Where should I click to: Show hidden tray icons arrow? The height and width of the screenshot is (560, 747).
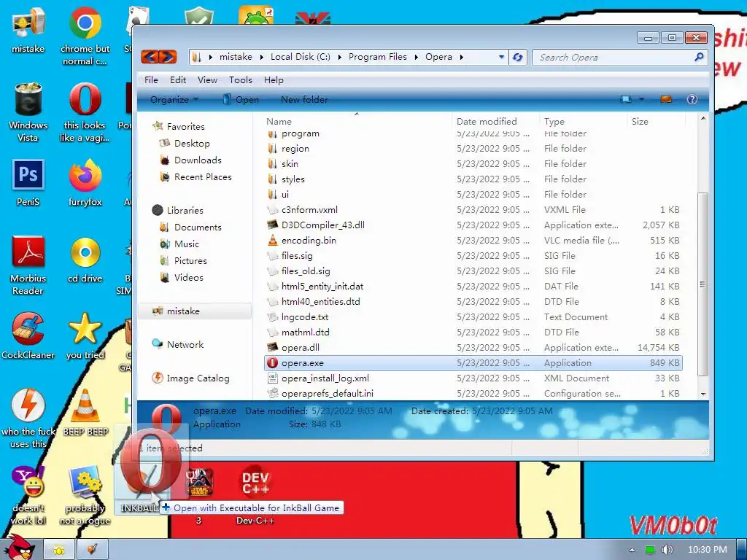pyautogui.click(x=632, y=550)
